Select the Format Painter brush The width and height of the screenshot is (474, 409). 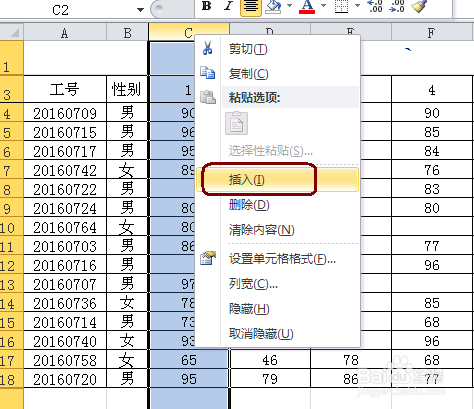419,6
